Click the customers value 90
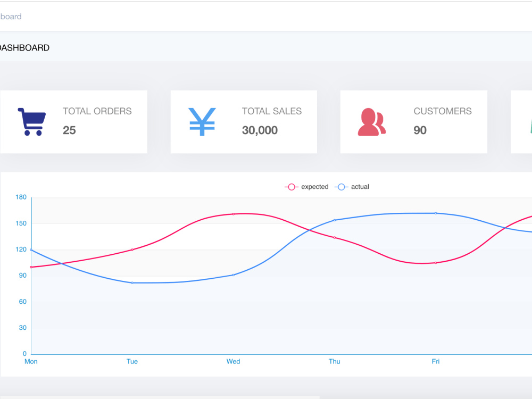The height and width of the screenshot is (399, 532). [420, 130]
